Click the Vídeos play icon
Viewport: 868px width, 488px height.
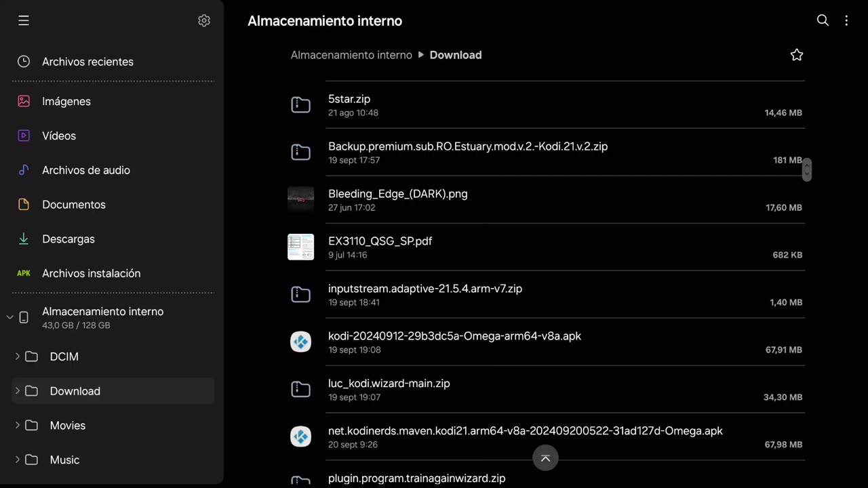click(24, 136)
